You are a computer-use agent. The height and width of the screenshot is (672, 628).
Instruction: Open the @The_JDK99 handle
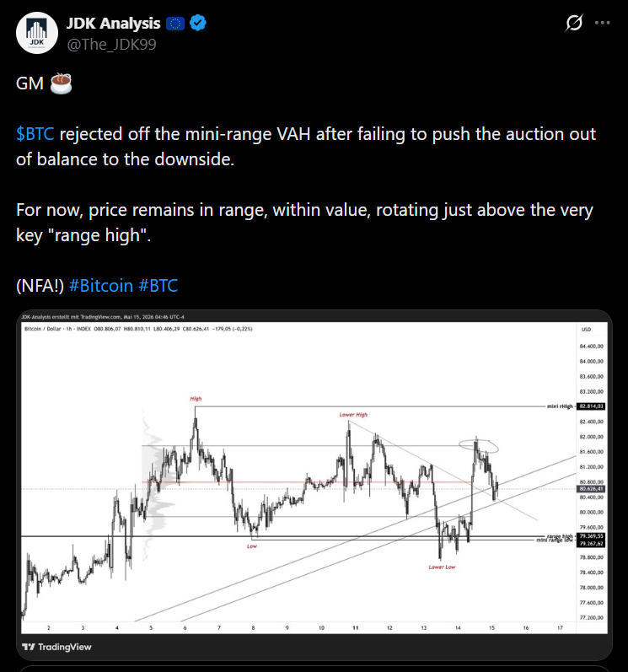coord(112,44)
